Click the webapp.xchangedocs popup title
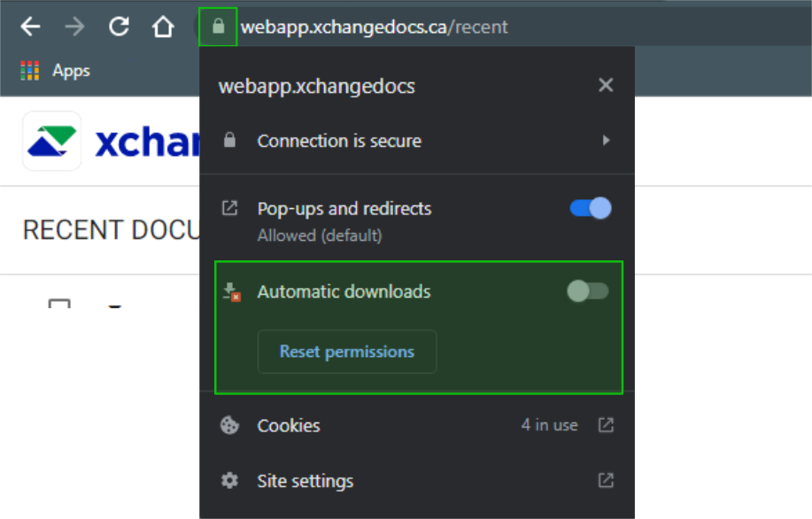 tap(316, 86)
